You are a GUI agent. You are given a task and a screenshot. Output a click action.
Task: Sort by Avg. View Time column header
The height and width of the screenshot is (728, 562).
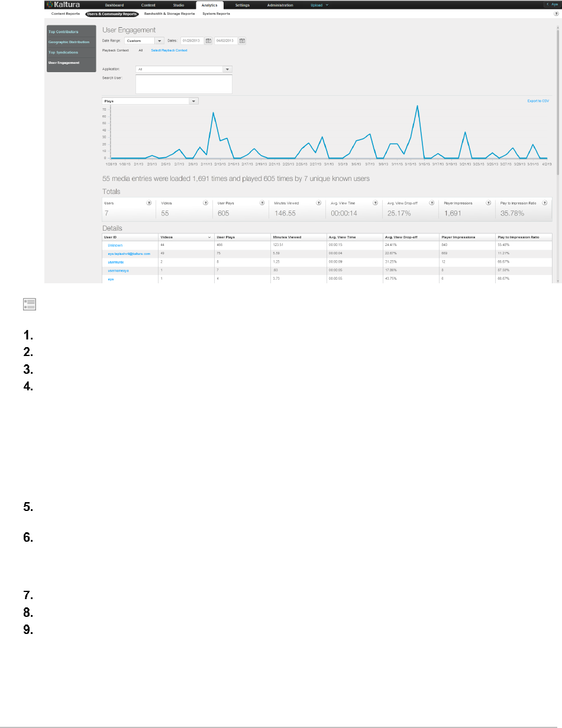pyautogui.click(x=355, y=237)
